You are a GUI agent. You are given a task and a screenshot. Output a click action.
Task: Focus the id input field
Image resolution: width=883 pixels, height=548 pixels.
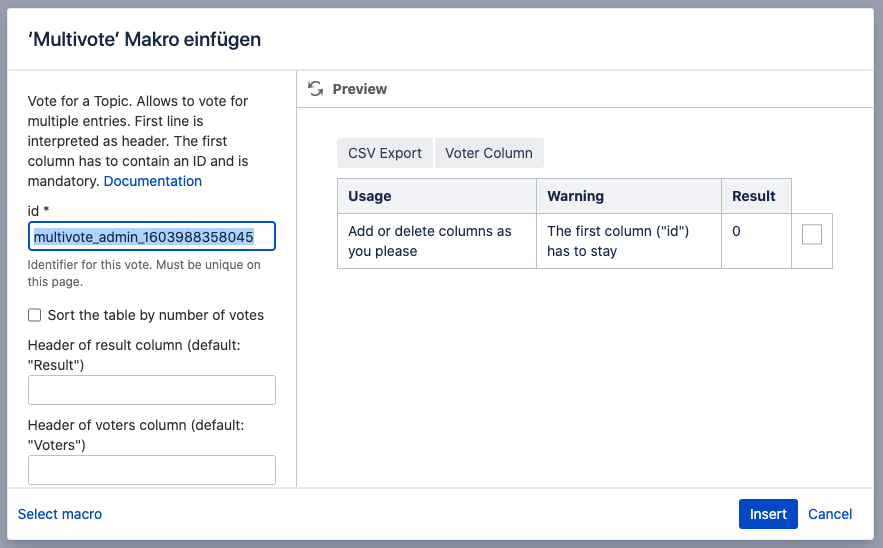pyautogui.click(x=151, y=236)
